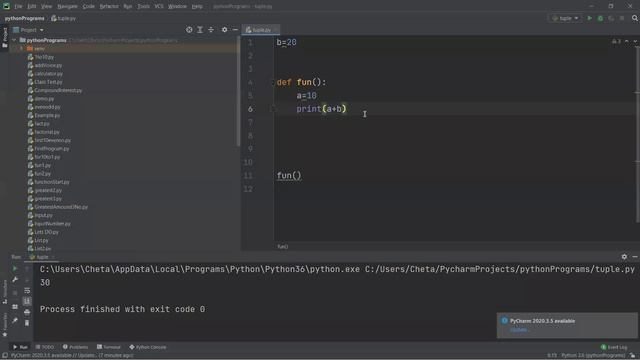Click the print icon in the Run panel
640x360 pixels.
pyautogui.click(x=27, y=312)
